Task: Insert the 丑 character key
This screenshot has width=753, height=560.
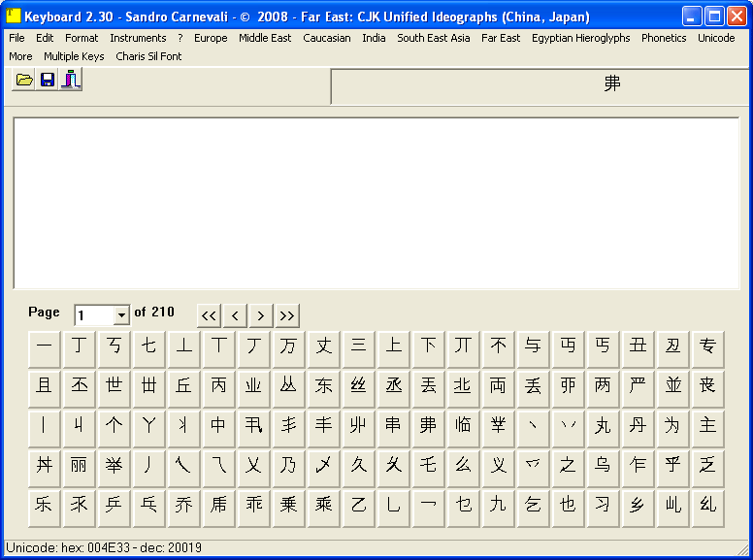Action: (x=638, y=349)
